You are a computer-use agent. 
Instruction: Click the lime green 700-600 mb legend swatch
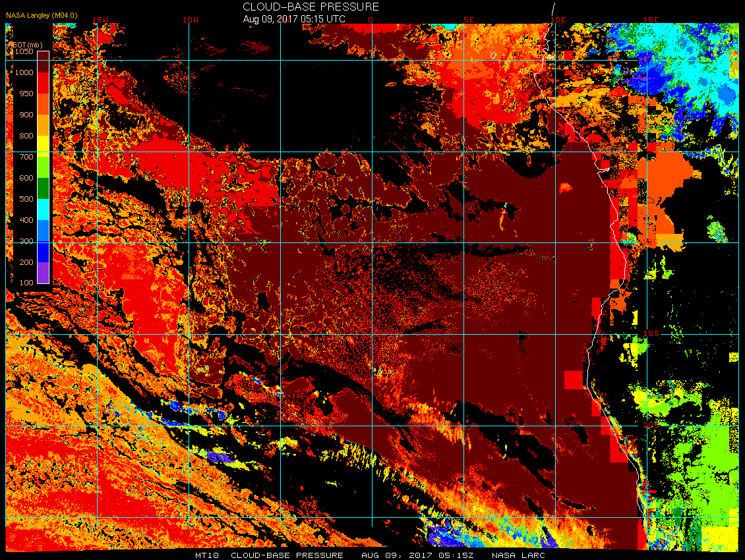point(44,167)
